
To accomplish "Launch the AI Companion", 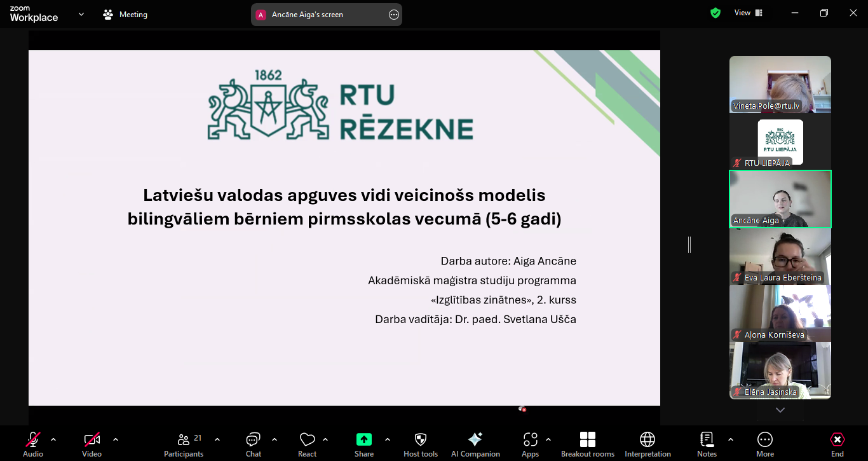I will (x=475, y=444).
